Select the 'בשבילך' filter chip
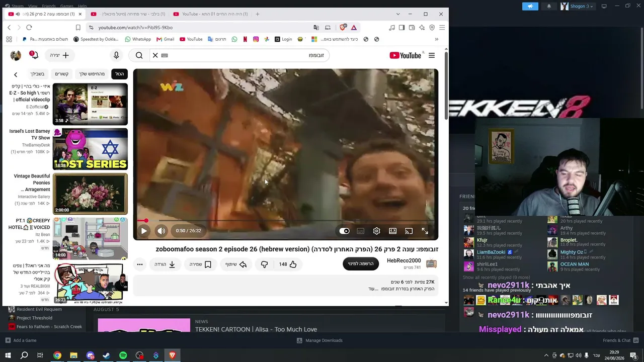The image size is (644, 362). (x=37, y=74)
